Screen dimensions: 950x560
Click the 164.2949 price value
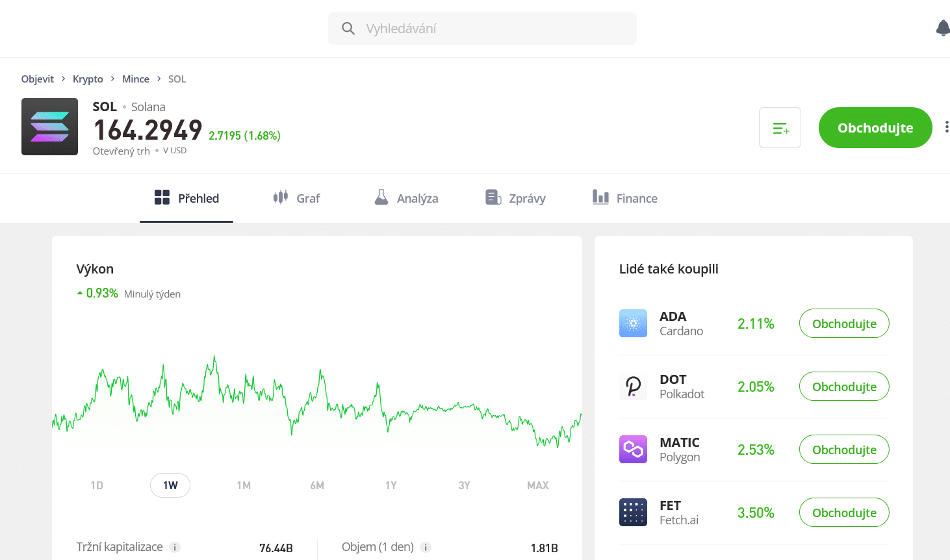[x=148, y=130]
